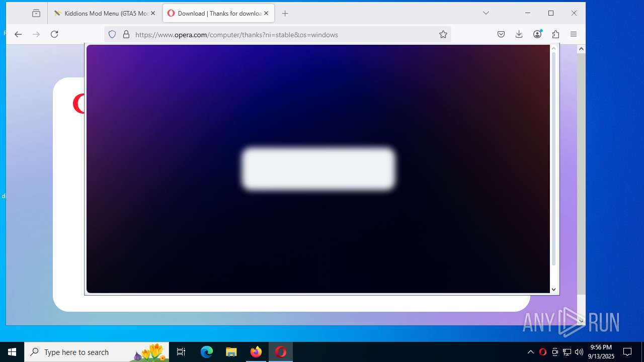Open the Firefox account menu
Image resolution: width=644 pixels, height=362 pixels.
click(537, 34)
